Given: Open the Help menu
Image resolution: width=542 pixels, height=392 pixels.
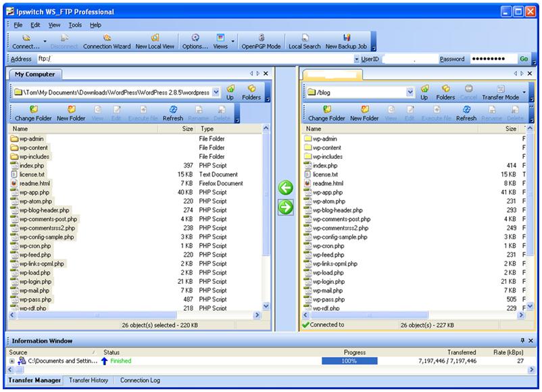Looking at the screenshot, I should pyautogui.click(x=95, y=25).
